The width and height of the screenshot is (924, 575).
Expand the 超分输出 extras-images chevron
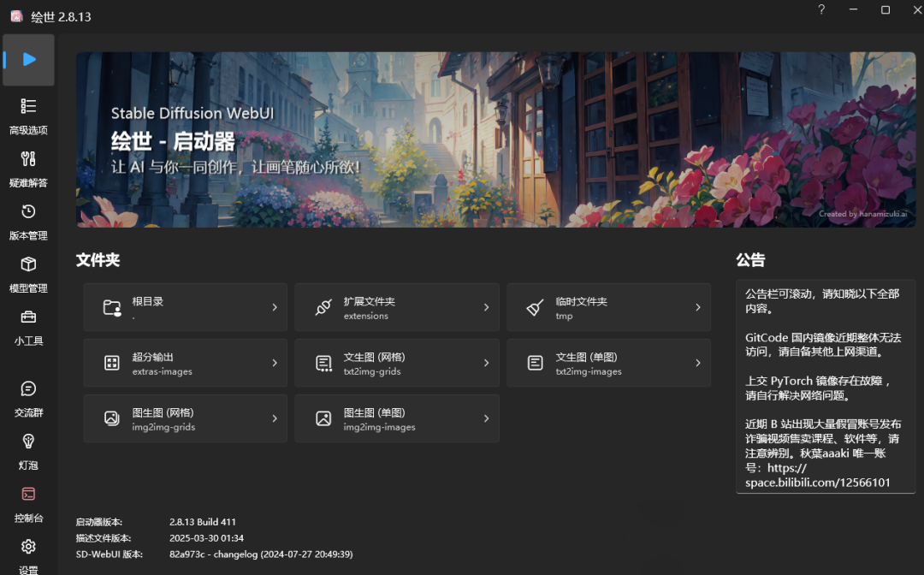[275, 363]
